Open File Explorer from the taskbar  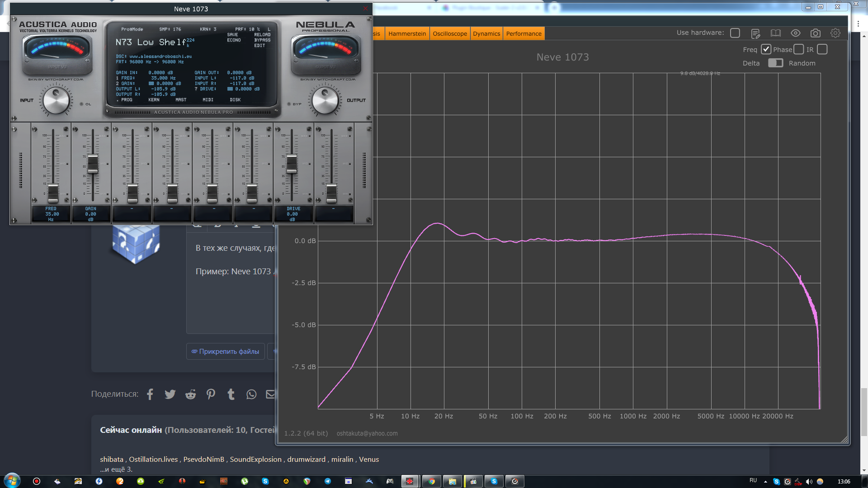[452, 481]
